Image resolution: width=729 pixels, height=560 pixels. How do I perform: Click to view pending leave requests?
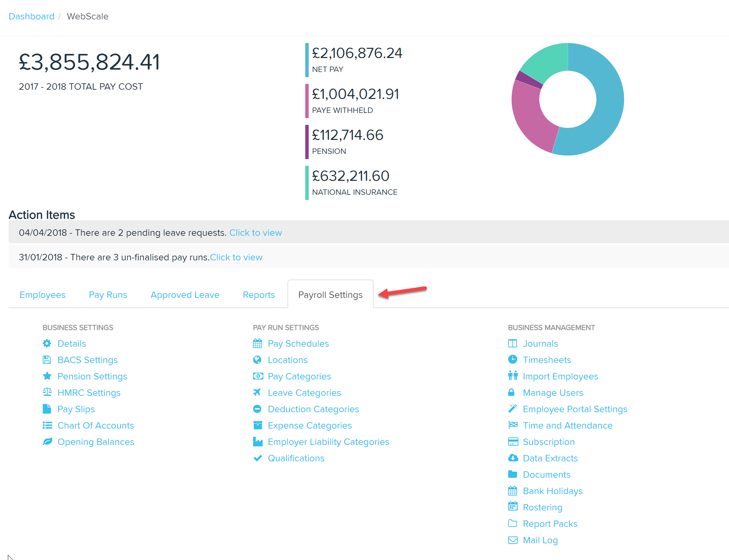(x=255, y=232)
